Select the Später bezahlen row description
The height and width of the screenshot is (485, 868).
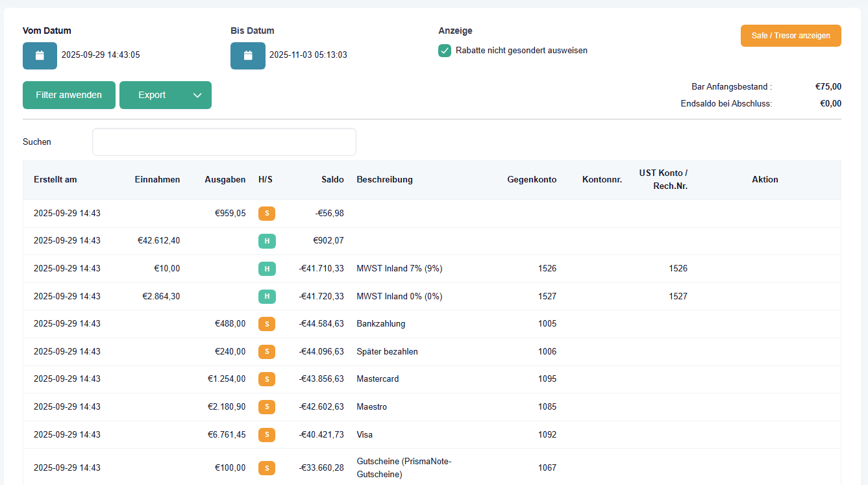387,352
